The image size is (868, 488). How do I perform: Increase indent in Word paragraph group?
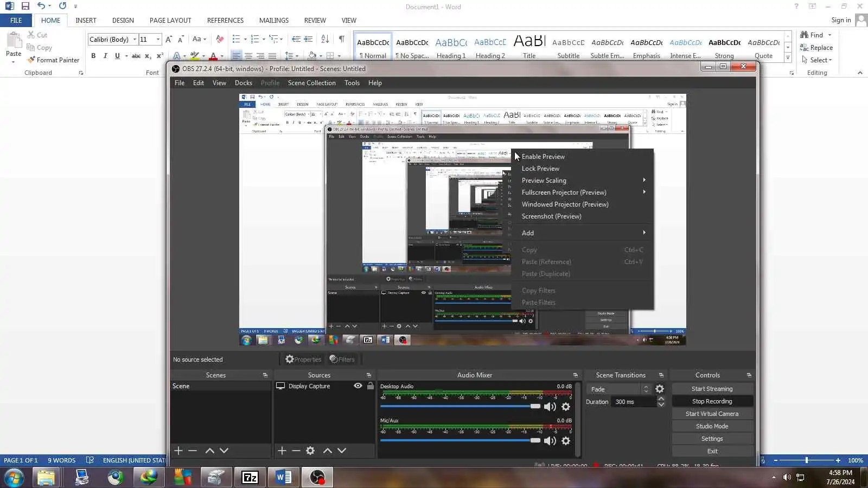308,39
